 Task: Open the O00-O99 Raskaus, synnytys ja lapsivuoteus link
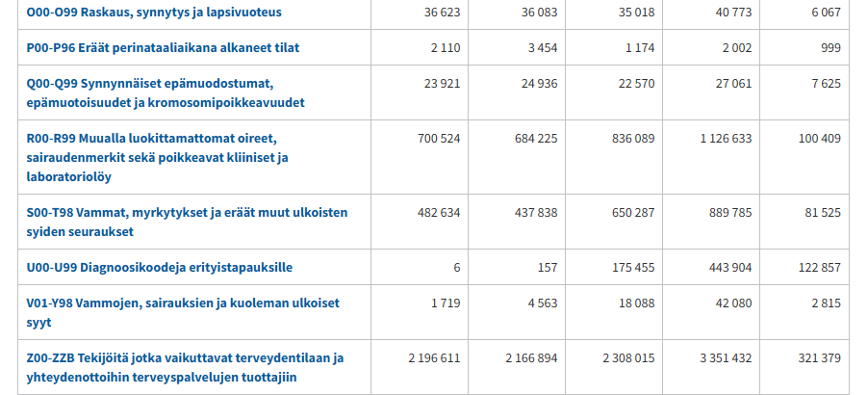pos(155,13)
